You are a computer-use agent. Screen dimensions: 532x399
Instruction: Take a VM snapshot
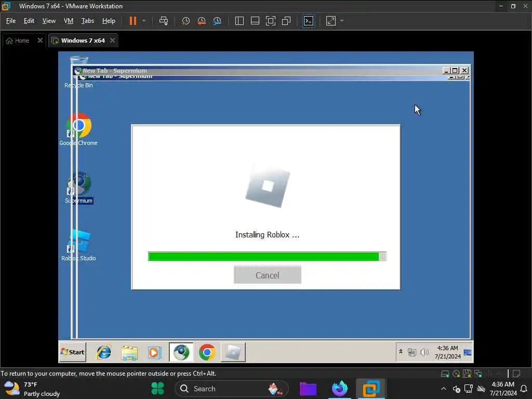185,21
